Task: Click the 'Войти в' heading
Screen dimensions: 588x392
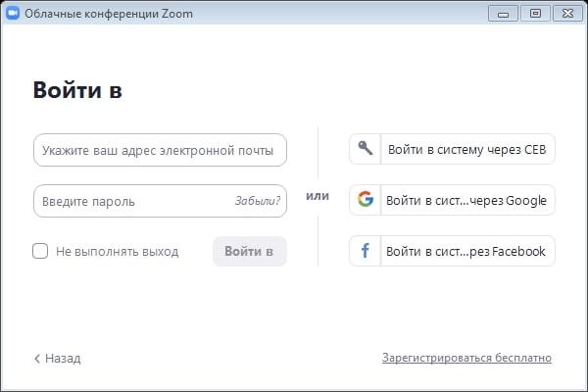Action: [x=77, y=90]
